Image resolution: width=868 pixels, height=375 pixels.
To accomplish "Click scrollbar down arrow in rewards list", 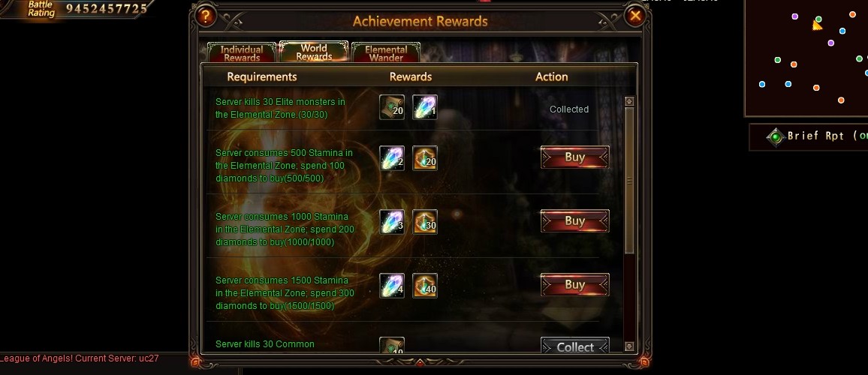I will (629, 346).
